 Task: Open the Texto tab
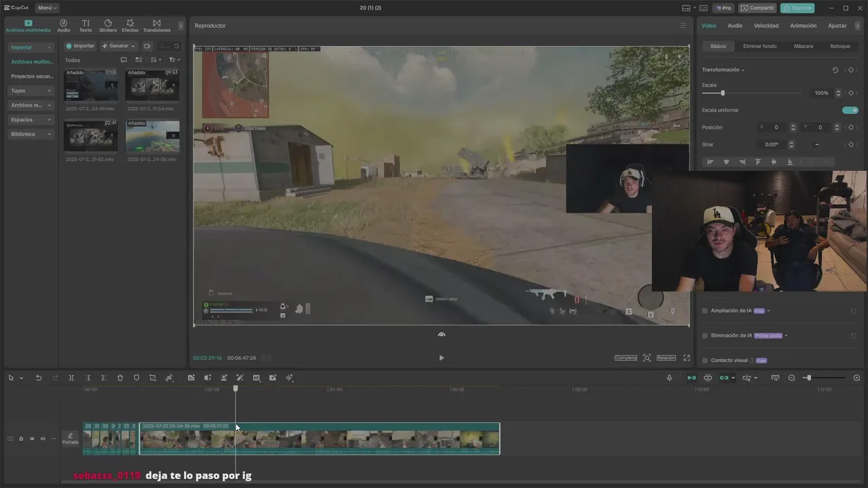(85, 26)
